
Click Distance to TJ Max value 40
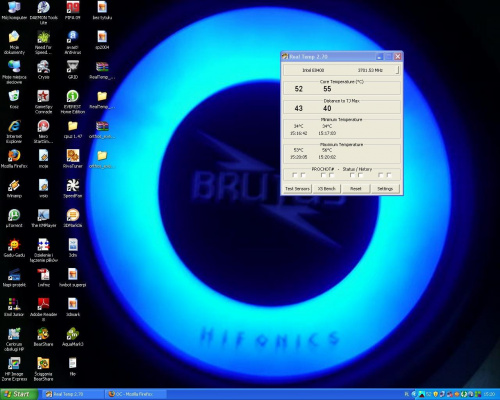tap(327, 108)
